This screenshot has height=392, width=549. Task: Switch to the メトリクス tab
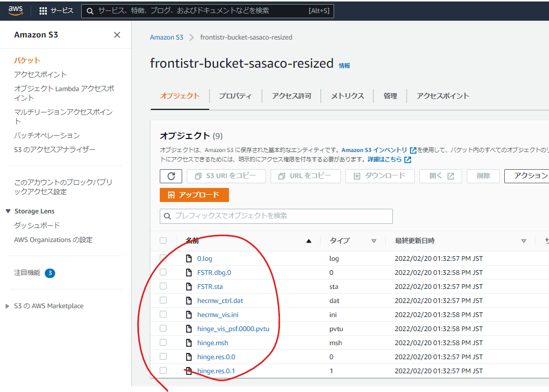347,96
